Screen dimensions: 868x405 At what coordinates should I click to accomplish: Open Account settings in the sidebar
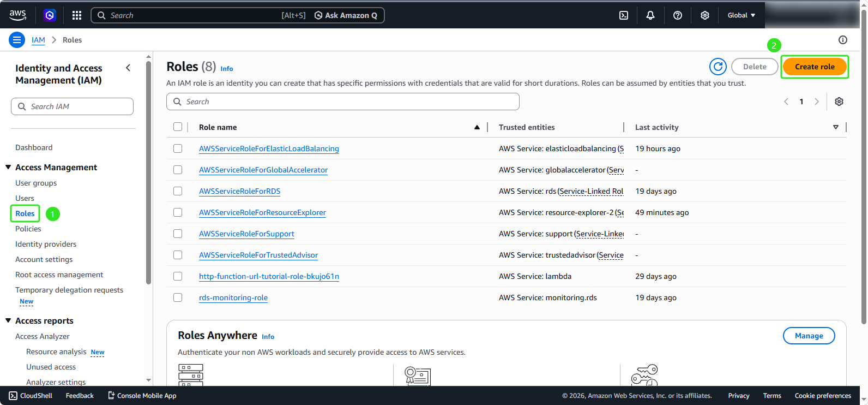(44, 259)
